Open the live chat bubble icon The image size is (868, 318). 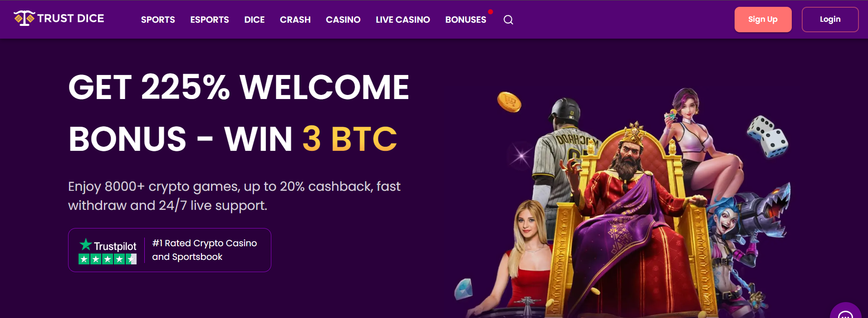[x=845, y=313]
